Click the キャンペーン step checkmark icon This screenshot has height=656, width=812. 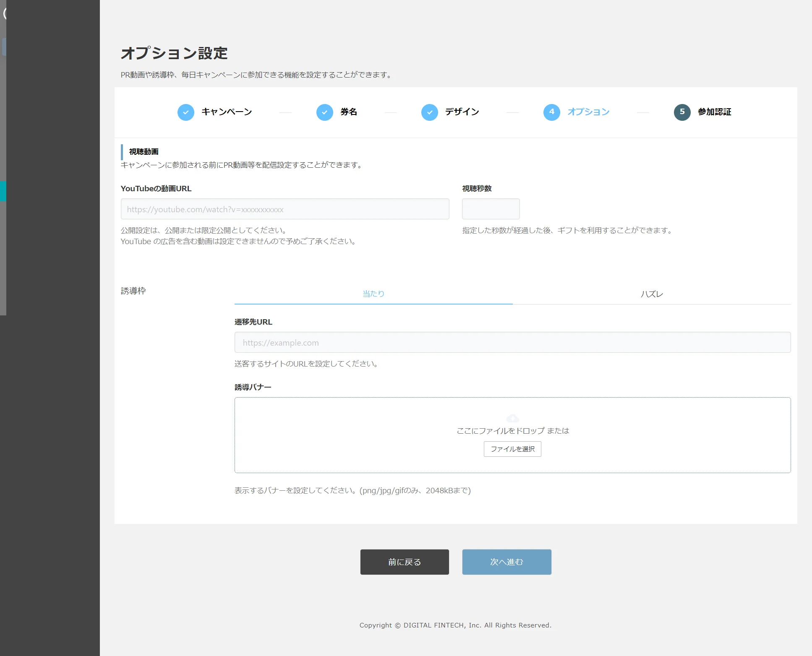[185, 112]
